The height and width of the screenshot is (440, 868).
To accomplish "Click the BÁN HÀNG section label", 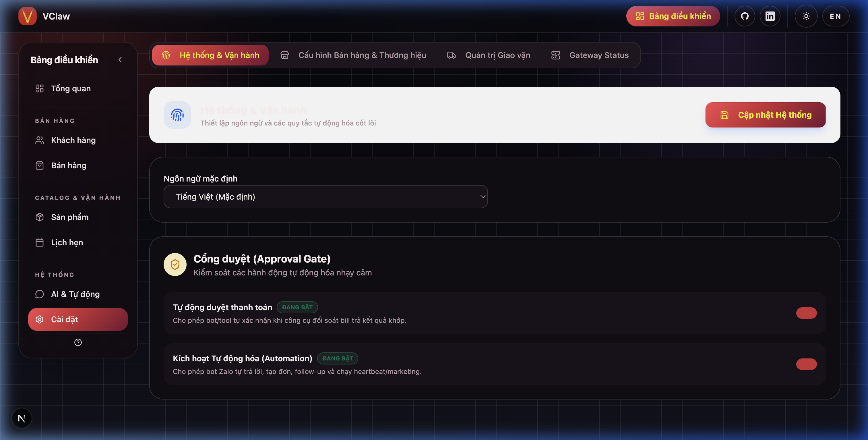I will coord(55,121).
